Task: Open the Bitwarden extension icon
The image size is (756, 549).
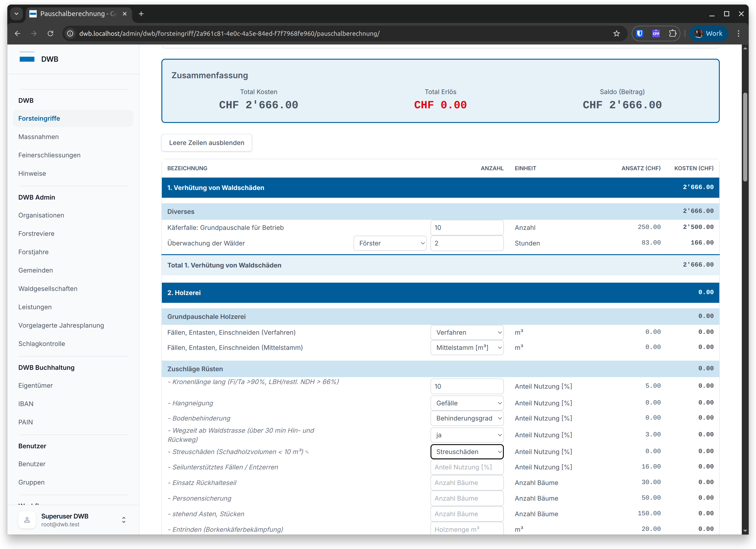Action: point(639,33)
